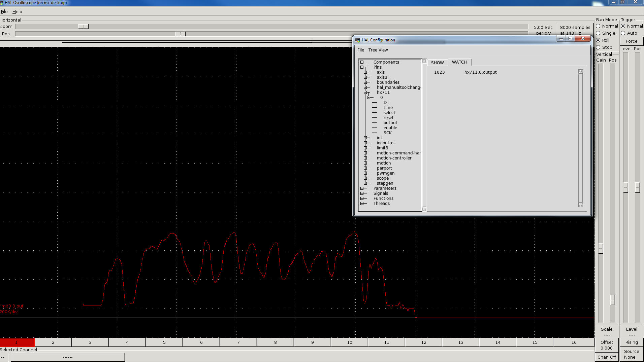Image resolution: width=644 pixels, height=362 pixels.
Task: Expand the Components tree node
Action: pos(362,62)
